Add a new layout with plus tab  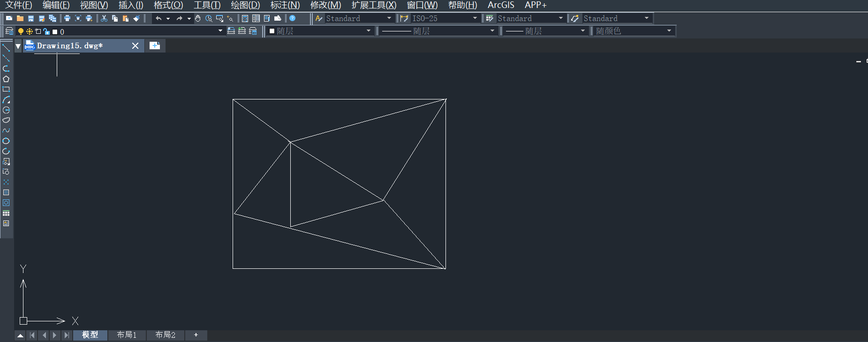point(196,335)
